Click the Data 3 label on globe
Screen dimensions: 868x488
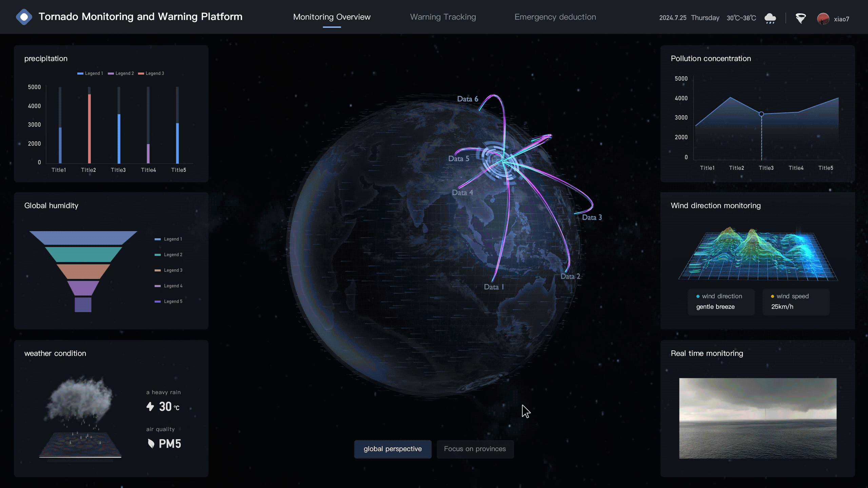coord(592,218)
